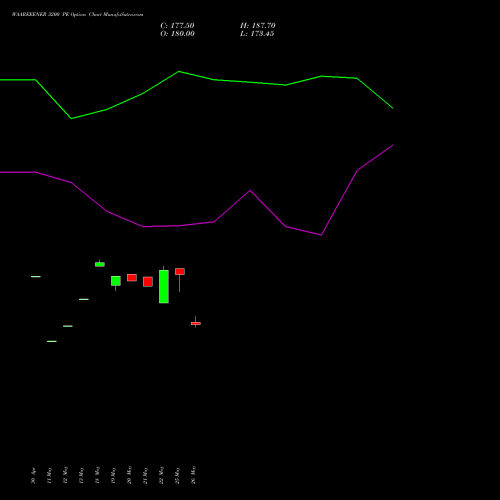Screen dimensions: 500x500
Task: Click the flat dash candle for 11 May
Action: [52, 341]
